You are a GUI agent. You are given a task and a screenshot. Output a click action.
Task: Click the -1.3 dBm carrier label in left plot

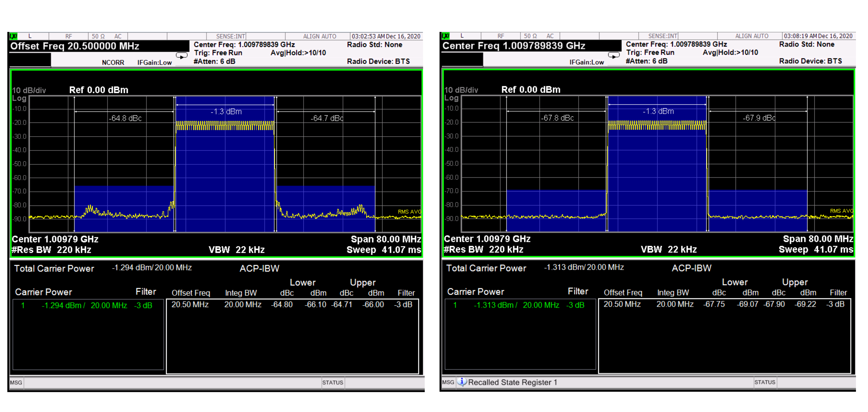[x=226, y=111]
